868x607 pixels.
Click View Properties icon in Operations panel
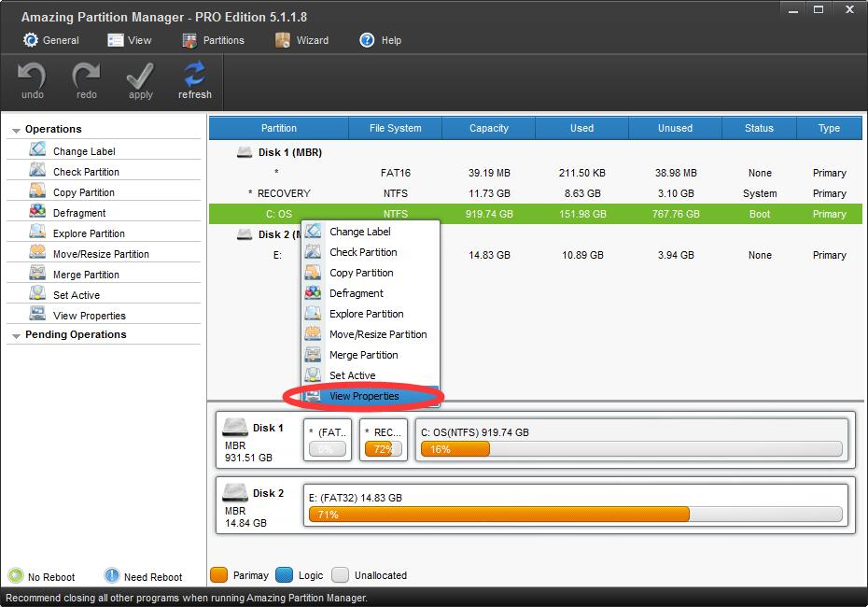tap(37, 314)
